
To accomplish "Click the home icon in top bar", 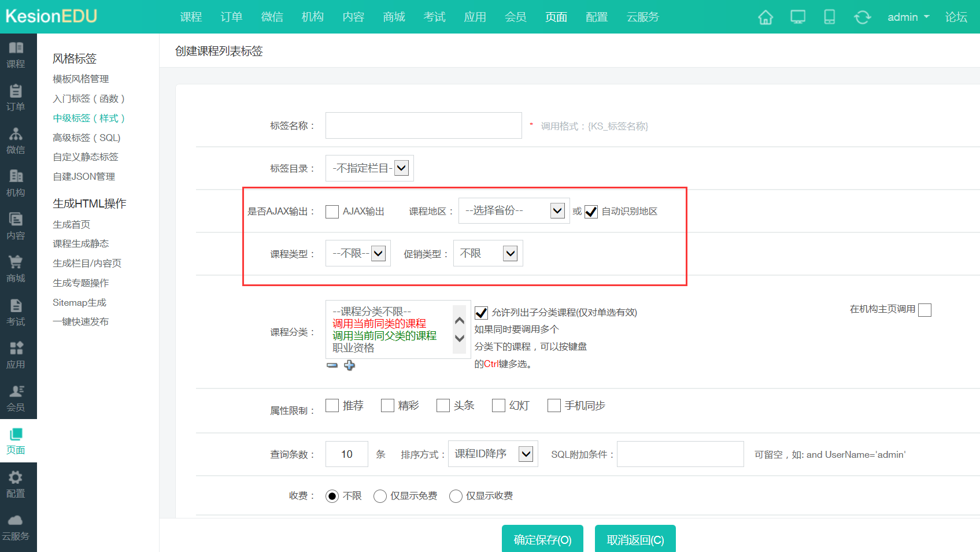I will pos(765,17).
